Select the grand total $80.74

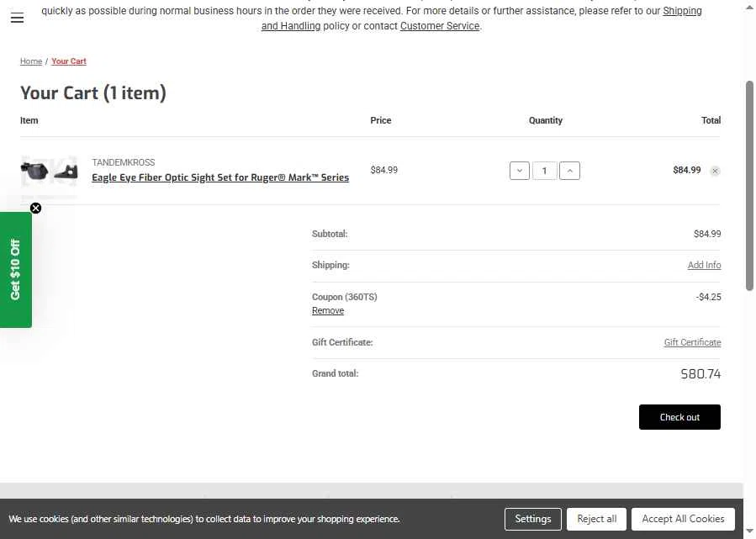point(700,374)
